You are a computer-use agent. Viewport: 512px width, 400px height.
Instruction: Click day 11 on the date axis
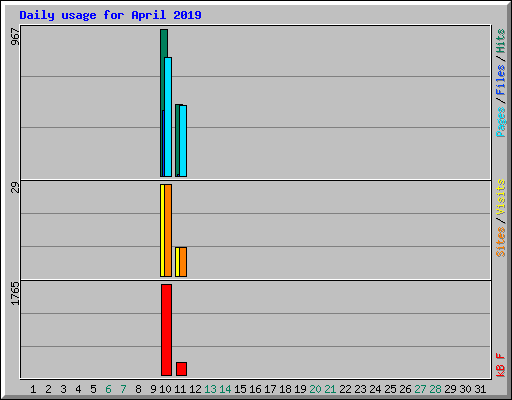[x=180, y=389]
